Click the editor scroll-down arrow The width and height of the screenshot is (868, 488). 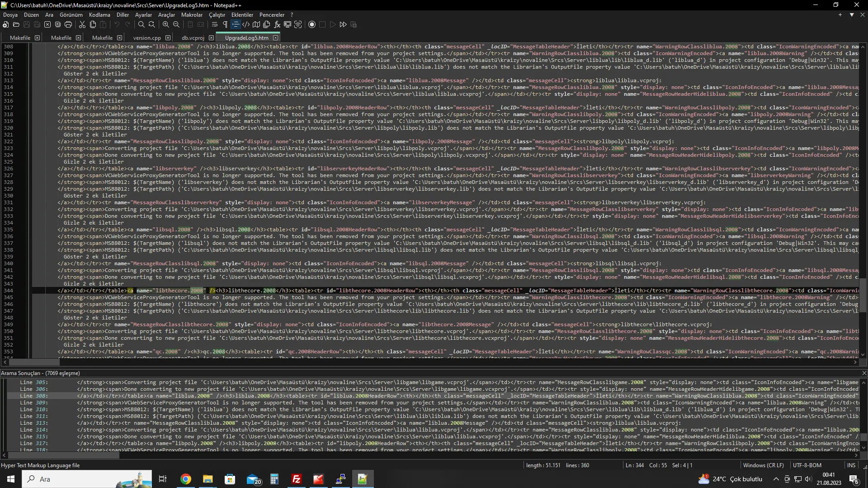coord(863,355)
